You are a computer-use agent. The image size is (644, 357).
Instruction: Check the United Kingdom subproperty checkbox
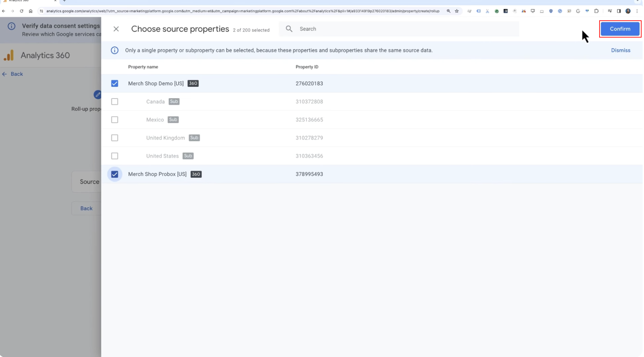pyautogui.click(x=115, y=138)
